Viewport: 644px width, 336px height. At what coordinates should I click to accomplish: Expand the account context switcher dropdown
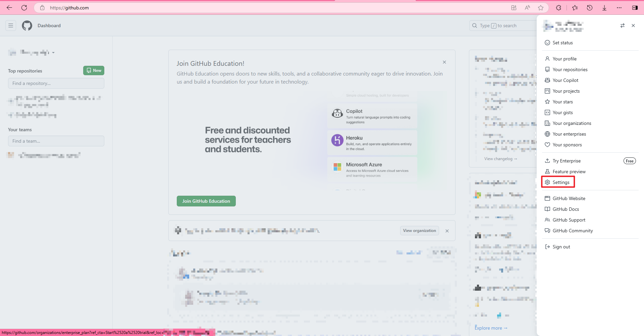[32, 52]
